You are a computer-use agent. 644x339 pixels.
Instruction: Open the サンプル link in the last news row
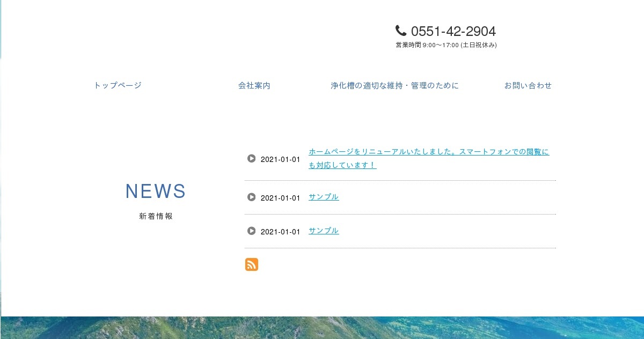(324, 231)
